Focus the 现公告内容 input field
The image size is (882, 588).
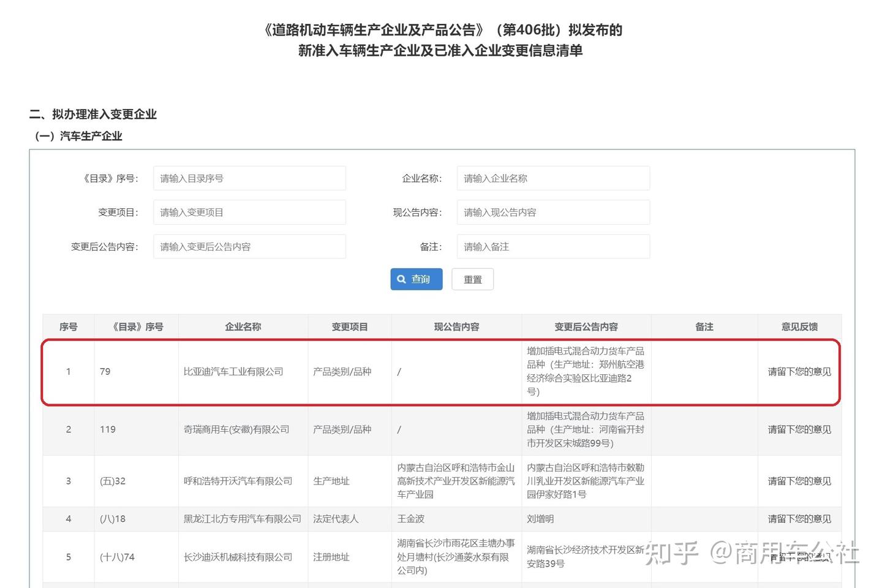553,213
